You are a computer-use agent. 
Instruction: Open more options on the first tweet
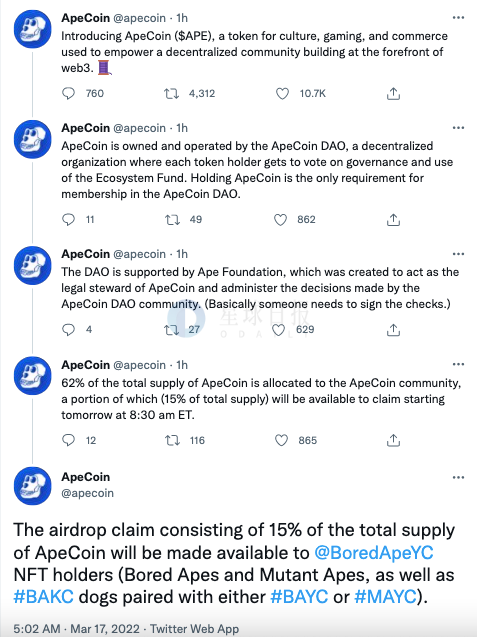click(x=458, y=18)
